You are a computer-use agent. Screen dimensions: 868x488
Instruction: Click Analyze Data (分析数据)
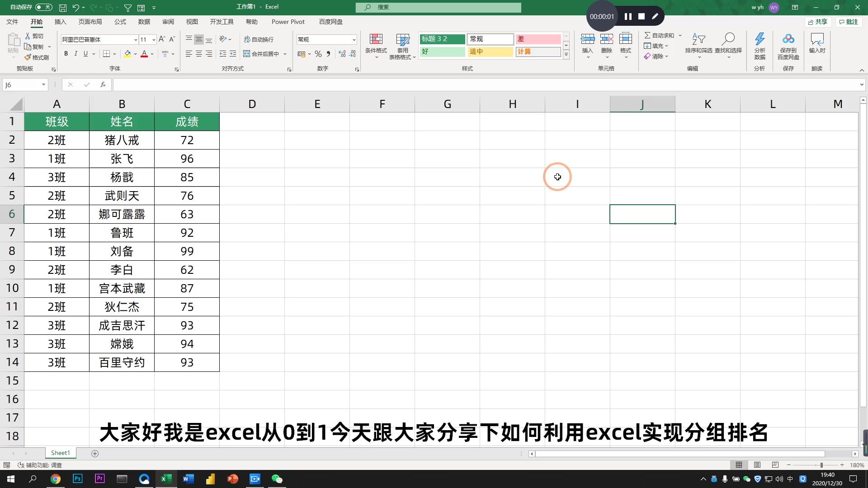[760, 46]
